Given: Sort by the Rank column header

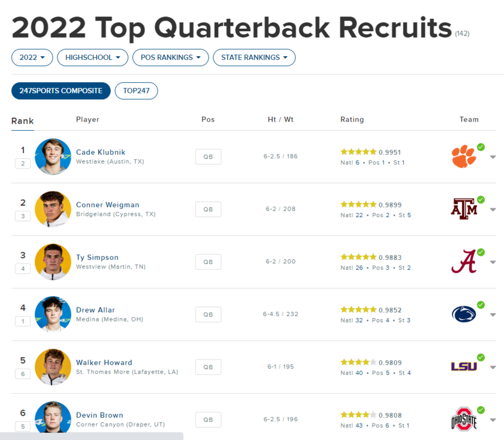Looking at the screenshot, I should tap(22, 121).
